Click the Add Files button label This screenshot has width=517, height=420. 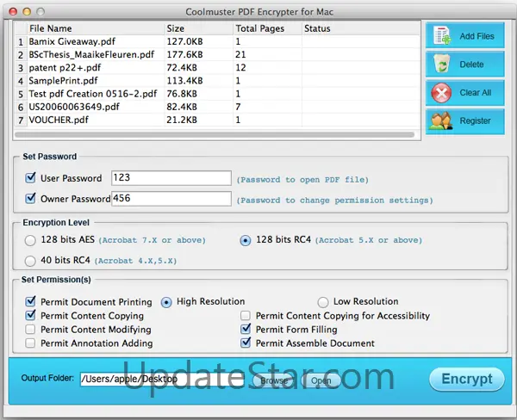pyautogui.click(x=477, y=36)
